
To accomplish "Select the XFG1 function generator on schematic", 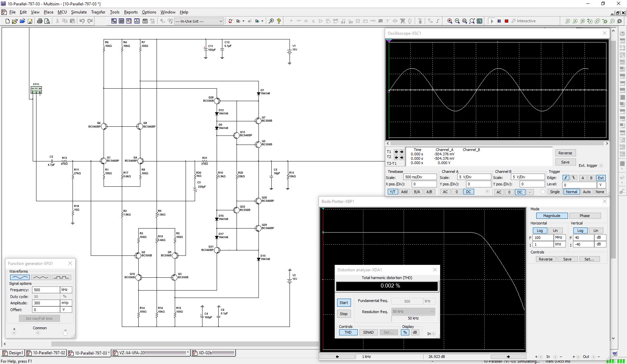I will coord(36,90).
